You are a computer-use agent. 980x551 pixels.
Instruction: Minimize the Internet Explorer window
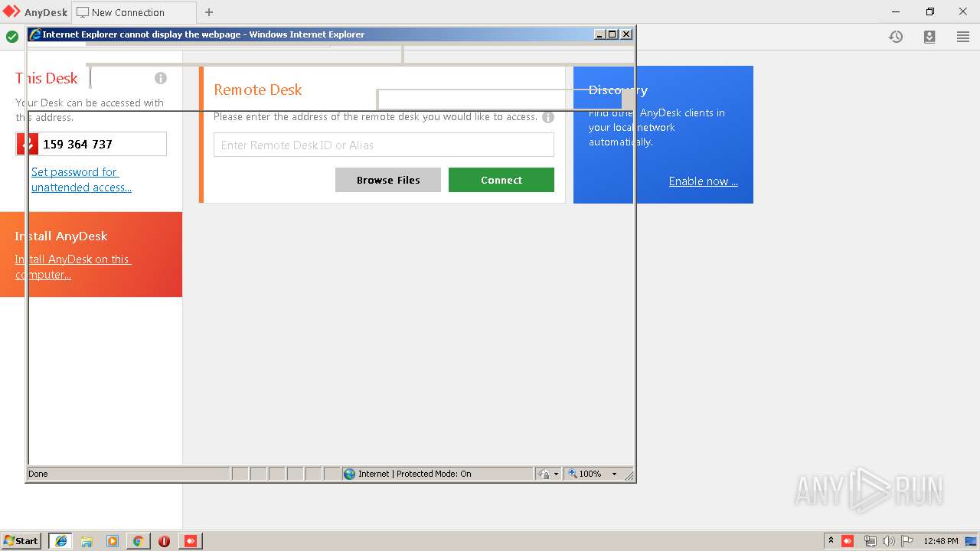(x=600, y=34)
